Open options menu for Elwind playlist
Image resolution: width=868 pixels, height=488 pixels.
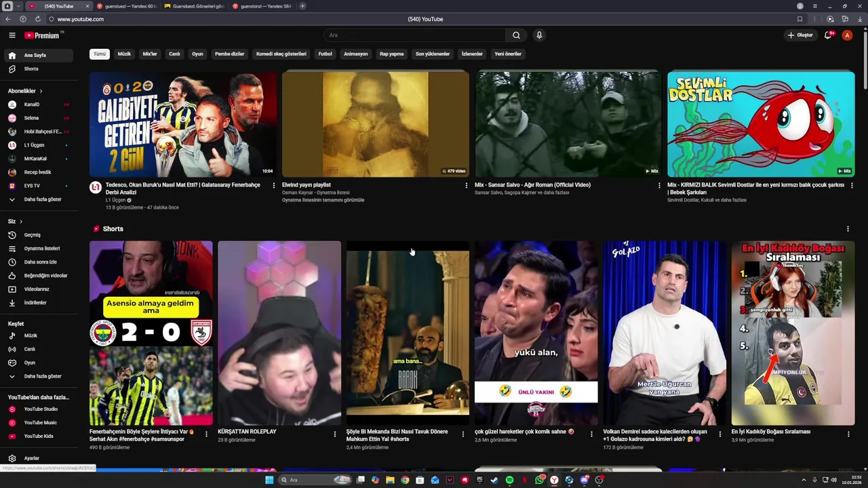[466, 185]
